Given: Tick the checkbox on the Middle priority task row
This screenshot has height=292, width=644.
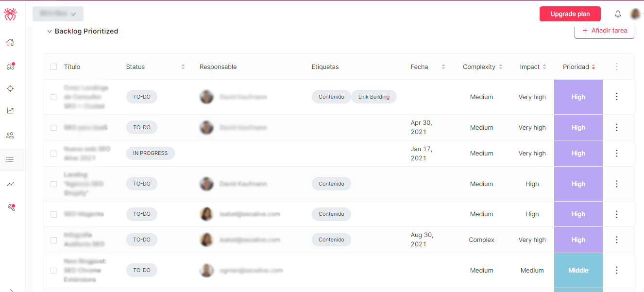Looking at the screenshot, I should pos(53,270).
